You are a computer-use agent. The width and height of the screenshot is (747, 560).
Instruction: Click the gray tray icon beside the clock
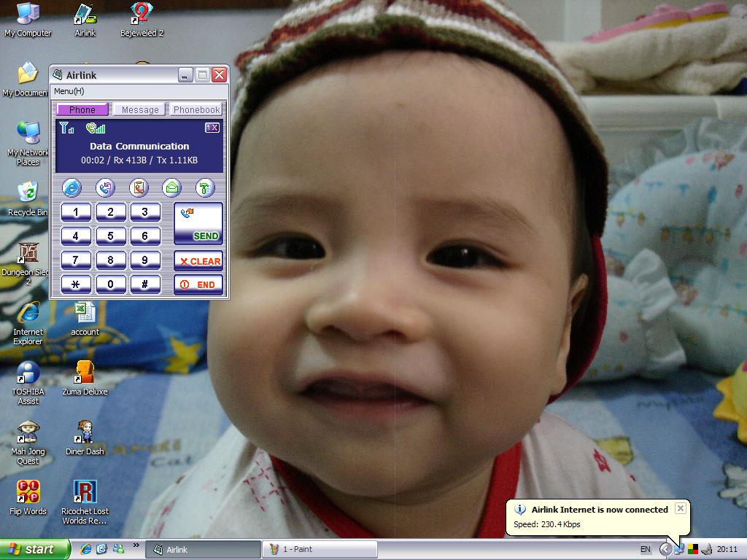706,550
